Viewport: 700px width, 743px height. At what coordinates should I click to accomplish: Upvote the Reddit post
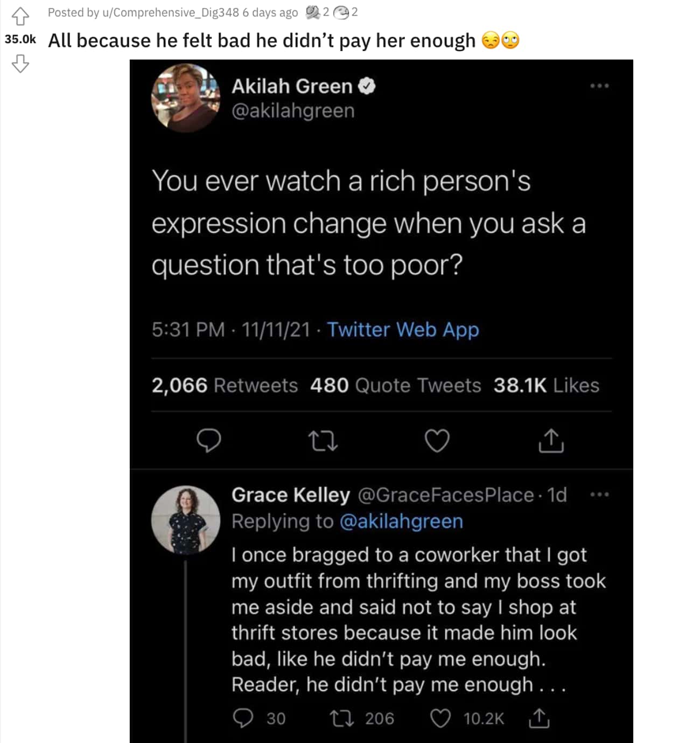(x=20, y=16)
